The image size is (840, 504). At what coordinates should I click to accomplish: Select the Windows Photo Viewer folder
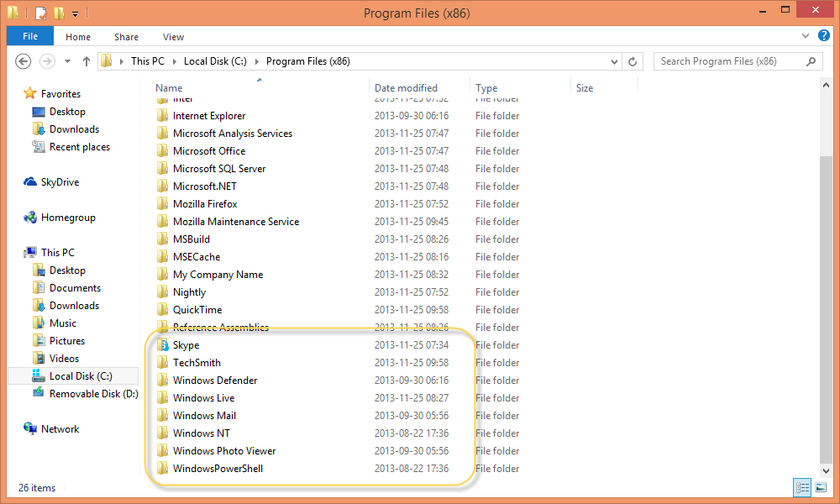tap(224, 451)
